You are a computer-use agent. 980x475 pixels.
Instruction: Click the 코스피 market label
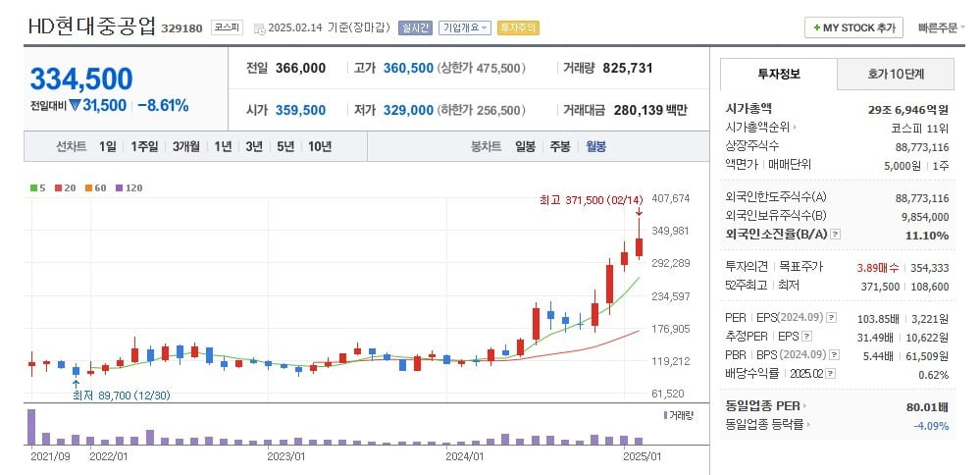[x=227, y=27]
